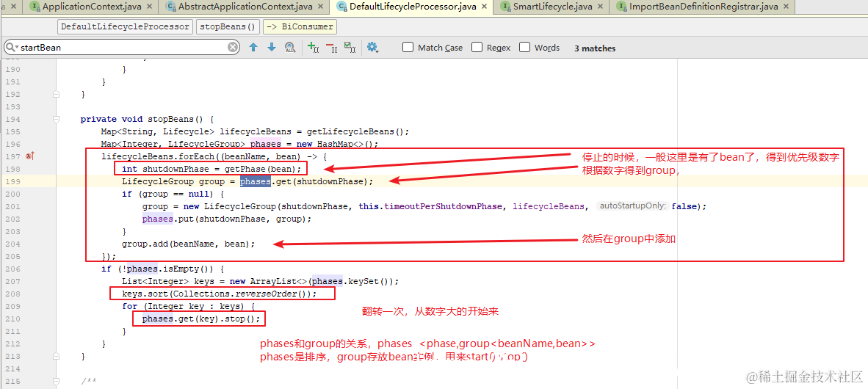
Task: Click the DefaultLifecycleProcessor breadcrumb
Action: pyautogui.click(x=125, y=26)
